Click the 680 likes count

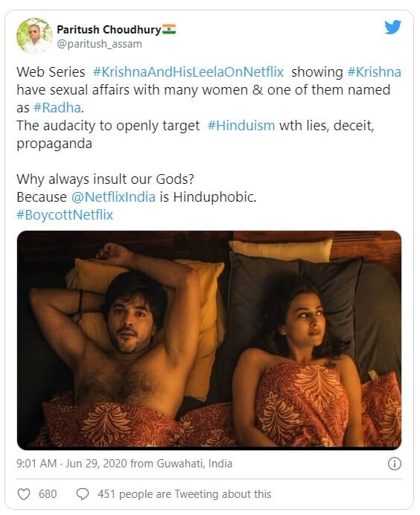click(48, 494)
